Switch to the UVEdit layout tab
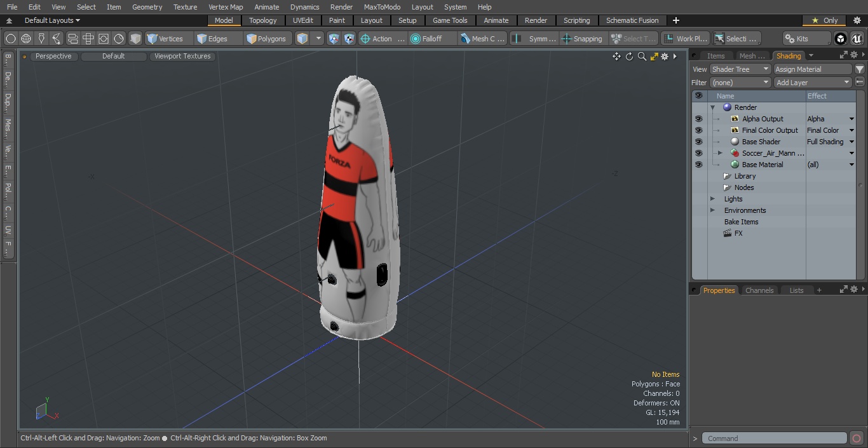The width and height of the screenshot is (868, 448). click(303, 20)
